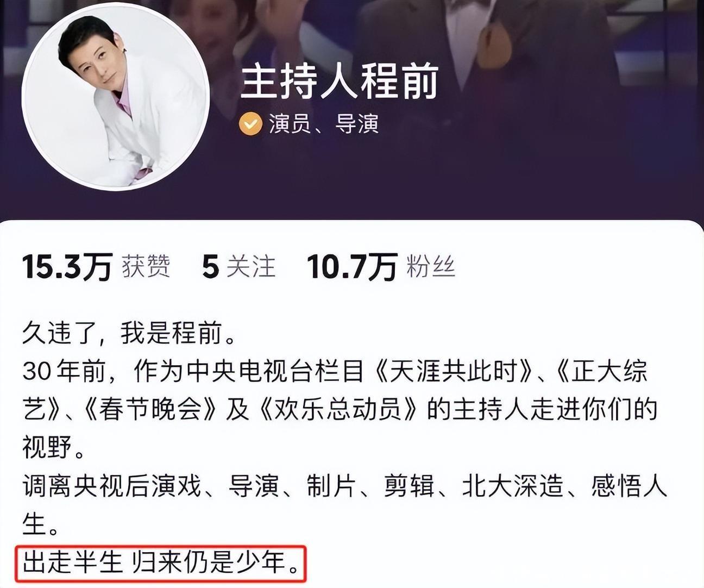Click the 视野 word in bio

pos(47,448)
